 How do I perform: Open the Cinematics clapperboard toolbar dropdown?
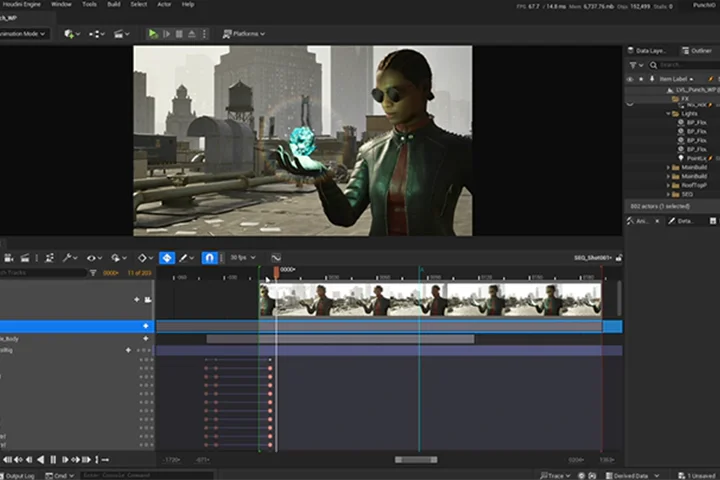[x=122, y=34]
